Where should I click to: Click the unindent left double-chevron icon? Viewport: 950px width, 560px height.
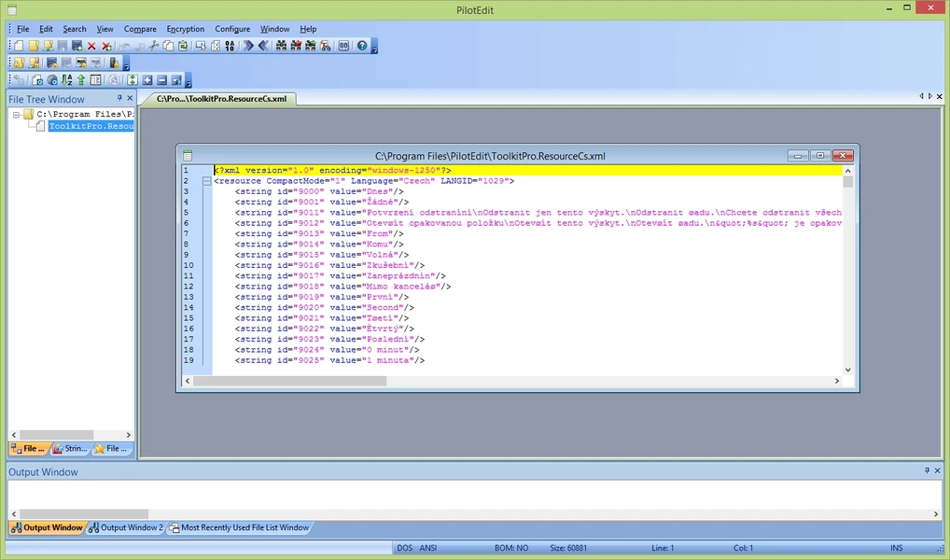pyautogui.click(x=263, y=46)
